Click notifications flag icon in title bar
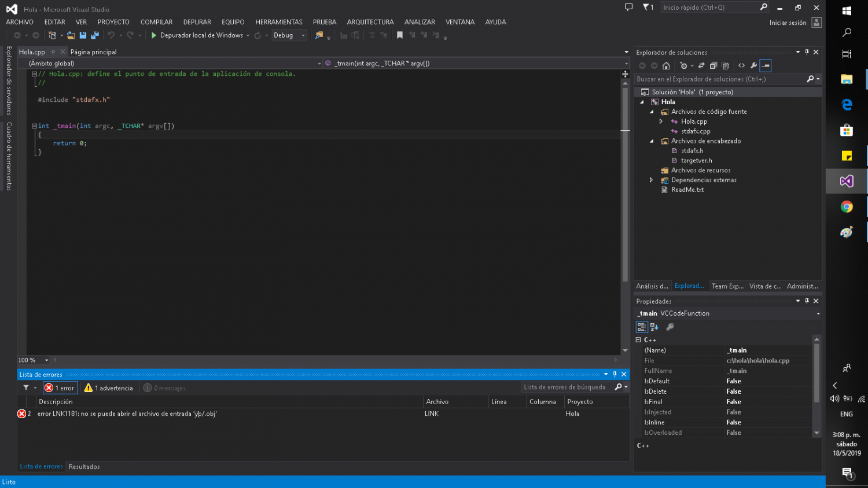This screenshot has height=488, width=868. pyautogui.click(x=648, y=8)
